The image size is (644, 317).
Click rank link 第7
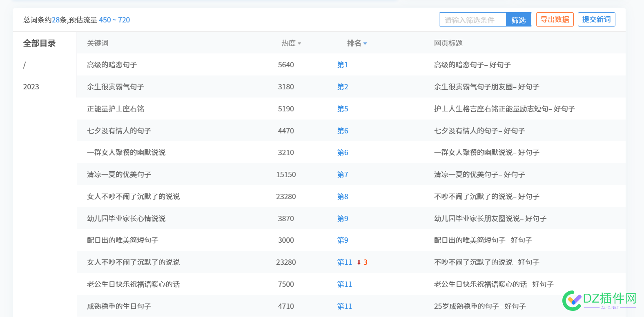pos(343,175)
